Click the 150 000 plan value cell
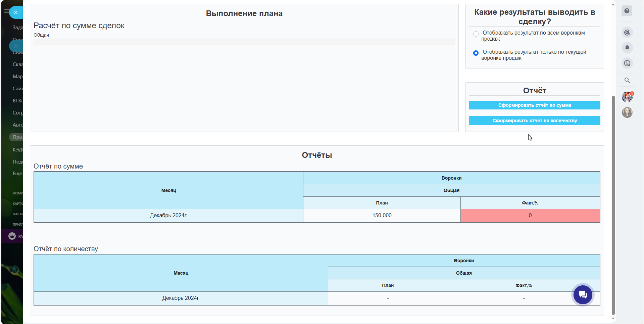The image size is (644, 324). click(382, 216)
